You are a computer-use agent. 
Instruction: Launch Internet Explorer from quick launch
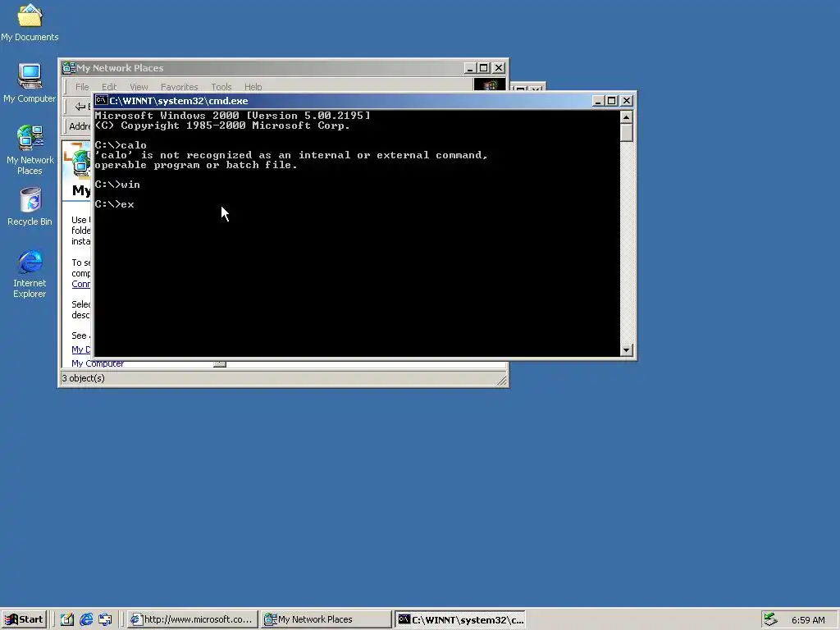pyautogui.click(x=85, y=620)
